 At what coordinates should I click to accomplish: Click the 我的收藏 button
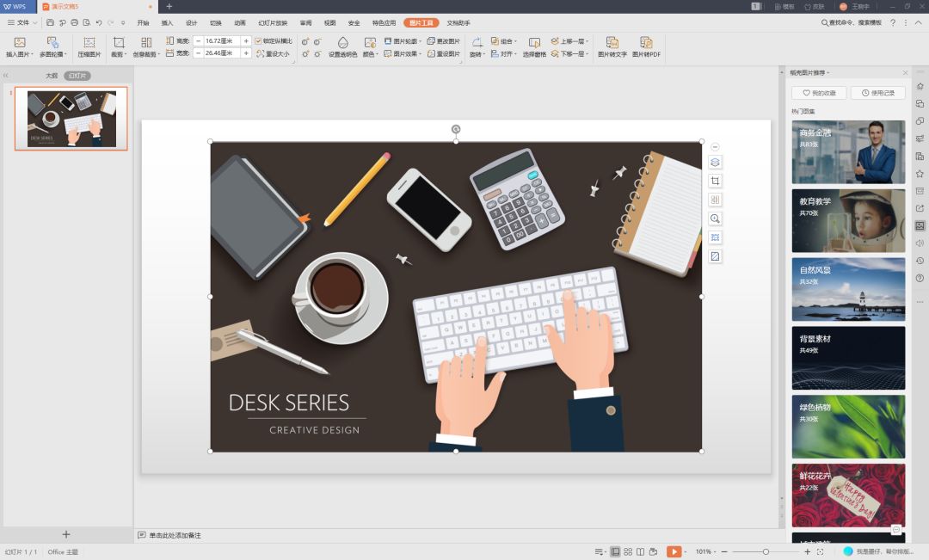[x=819, y=93]
